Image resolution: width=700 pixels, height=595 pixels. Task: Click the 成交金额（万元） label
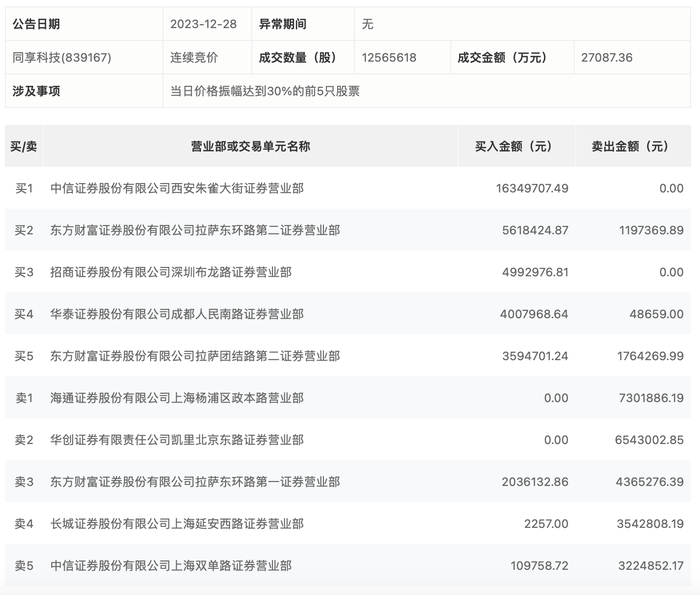(502, 58)
